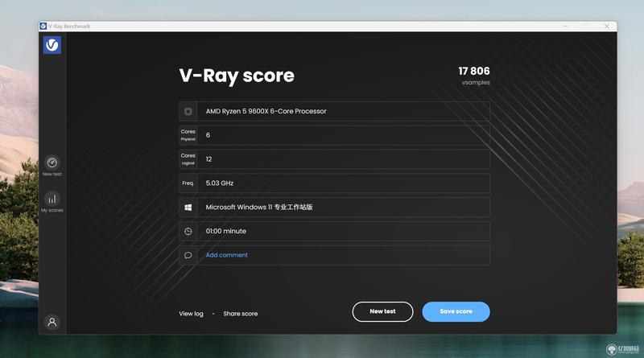Open the user account profile icon
644x358 pixels.
(x=52, y=322)
